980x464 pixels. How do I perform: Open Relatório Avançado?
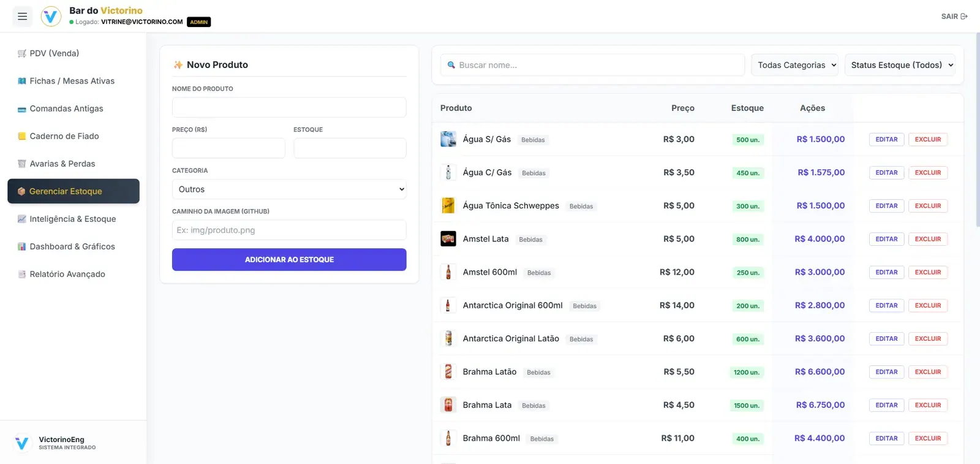pos(73,274)
